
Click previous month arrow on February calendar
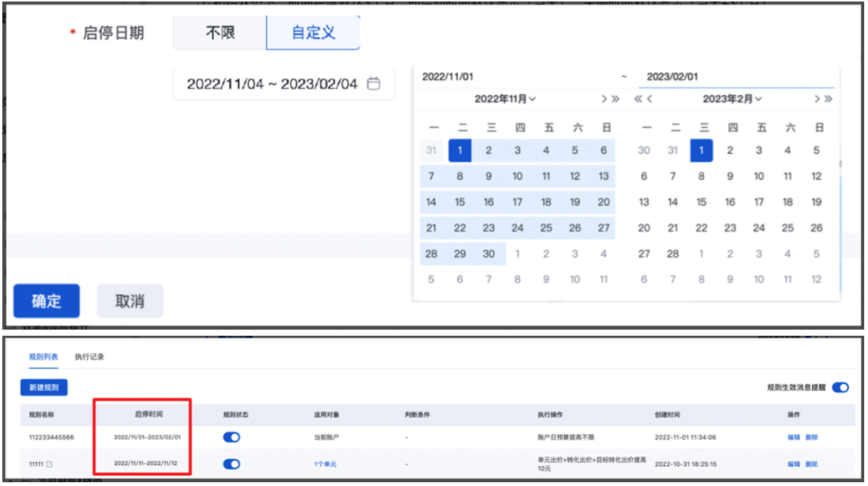650,99
